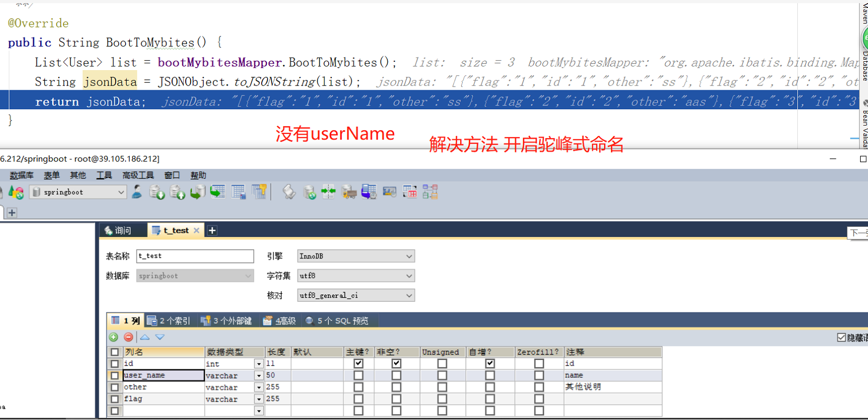868x420 pixels.
Task: Open the schema designer diagram icon
Action: click(430, 192)
